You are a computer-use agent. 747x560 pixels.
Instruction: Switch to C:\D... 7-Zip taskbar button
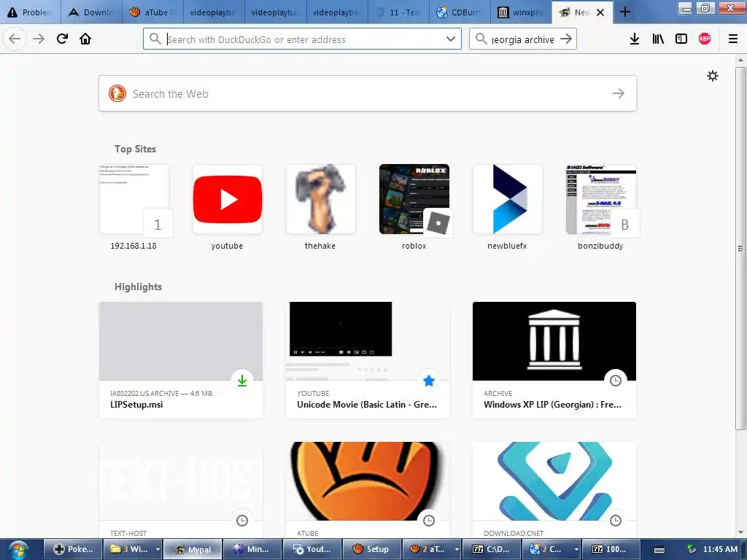[491, 549]
